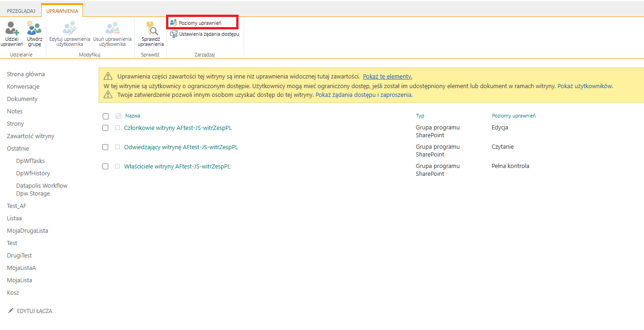Screen dimensions: 644x330
Task: Toggle the select-all checkbox in header
Action: pos(105,117)
